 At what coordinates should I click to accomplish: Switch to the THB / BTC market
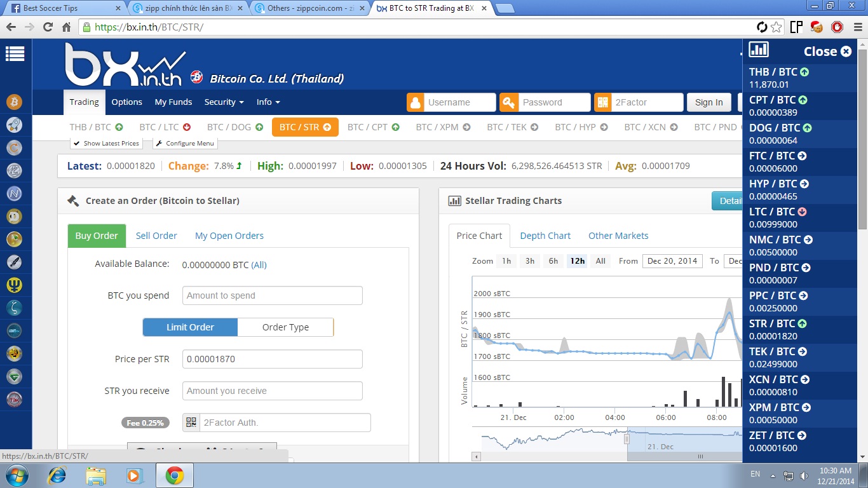[x=96, y=127]
